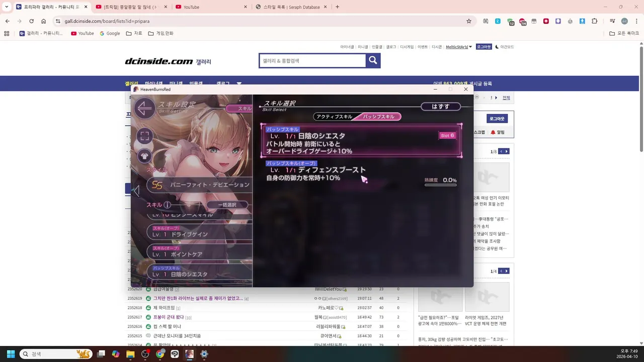Click the skill info (i) icon
The image size is (644, 362).
[x=167, y=205]
